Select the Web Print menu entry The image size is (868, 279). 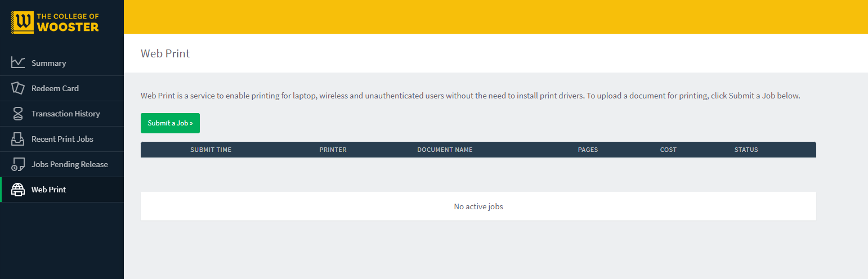pyautogui.click(x=62, y=190)
